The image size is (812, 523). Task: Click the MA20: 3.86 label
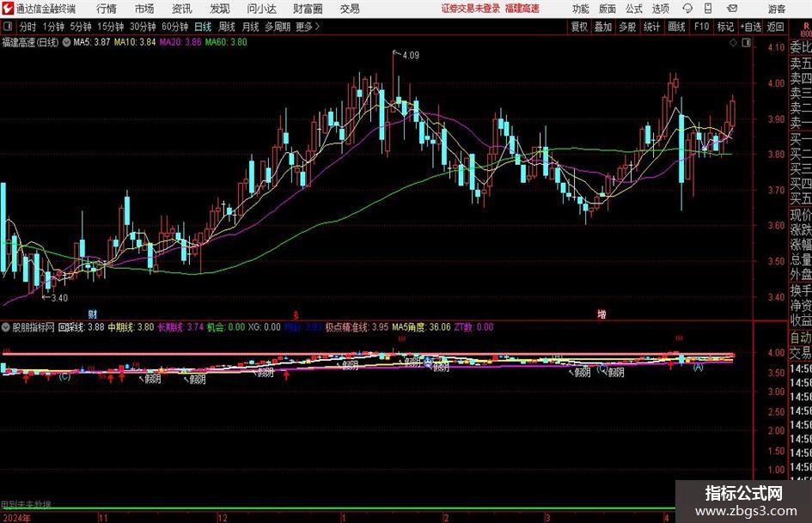click(x=180, y=42)
